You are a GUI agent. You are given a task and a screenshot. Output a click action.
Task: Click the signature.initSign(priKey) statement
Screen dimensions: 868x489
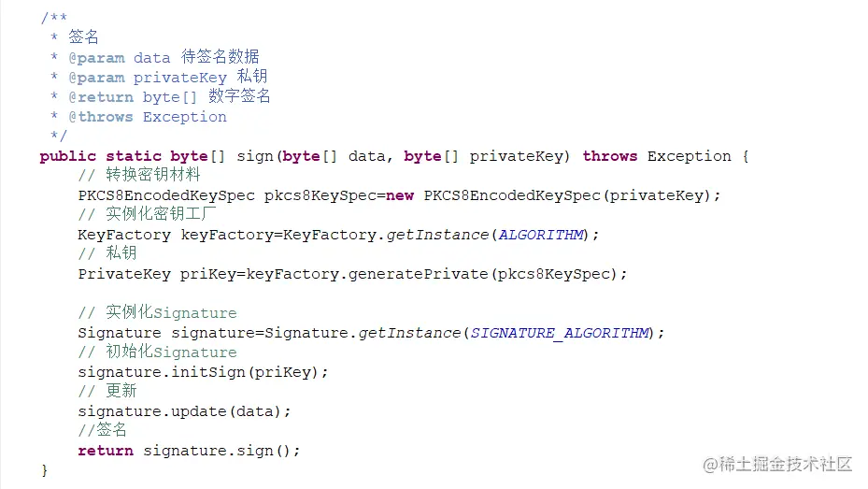click(203, 372)
